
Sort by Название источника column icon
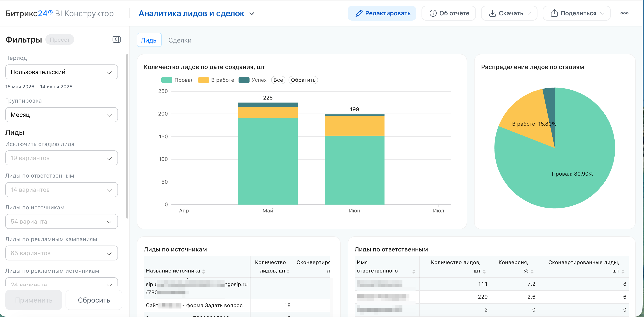tap(203, 271)
